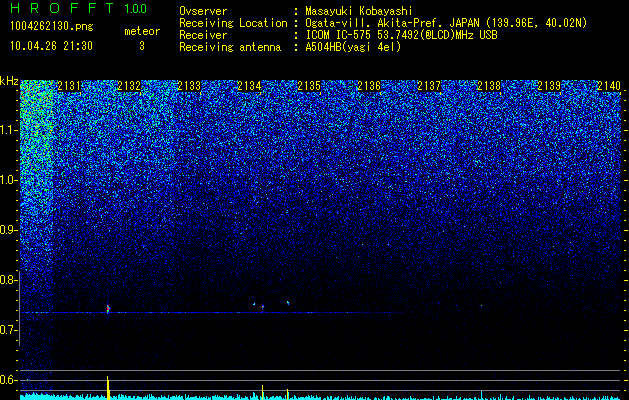Click the faint echo dot below 2138
Image resolution: width=629 pixels, height=400 pixels.
pos(481,306)
